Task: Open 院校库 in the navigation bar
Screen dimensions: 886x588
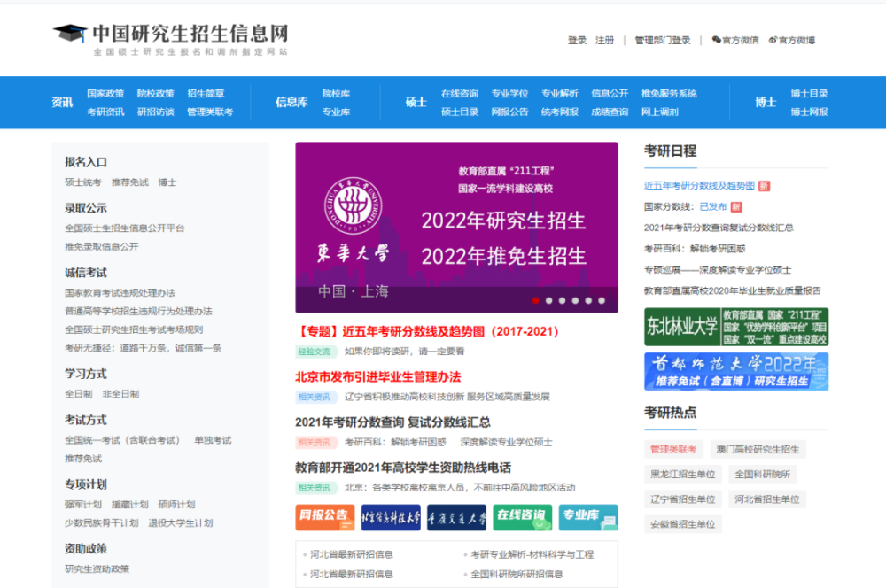Action: pyautogui.click(x=336, y=94)
